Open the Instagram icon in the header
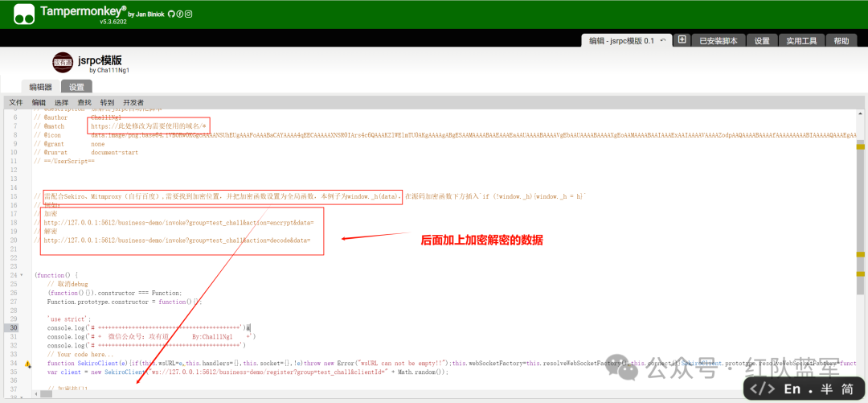Viewport: 868px width, 403px height. coord(188,14)
